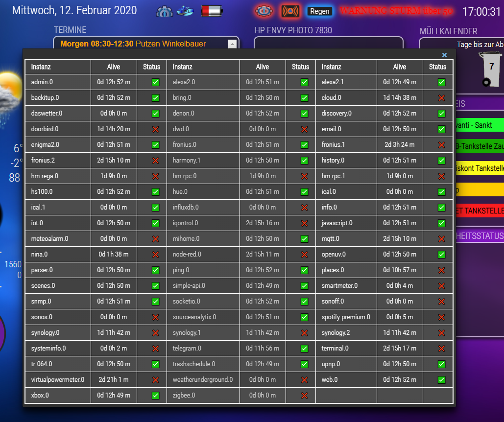Click the green status check for admin.0
The width and height of the screenshot is (504, 422).
[x=155, y=82]
